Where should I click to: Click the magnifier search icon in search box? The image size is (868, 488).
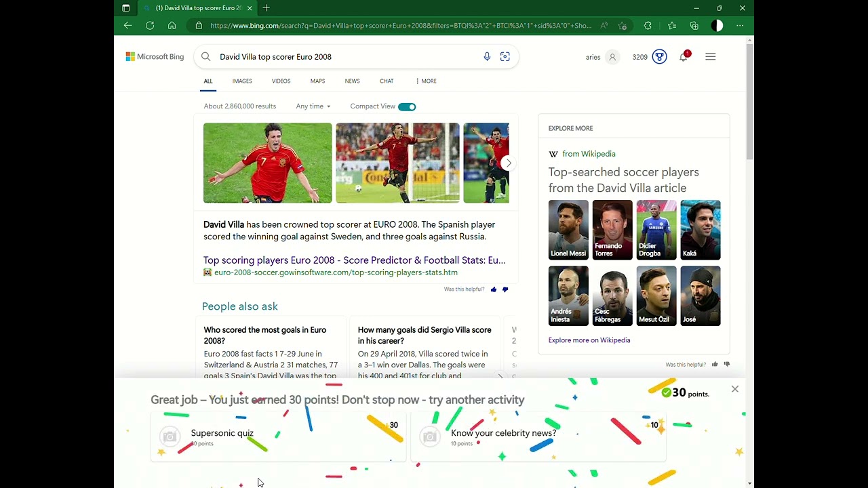206,57
